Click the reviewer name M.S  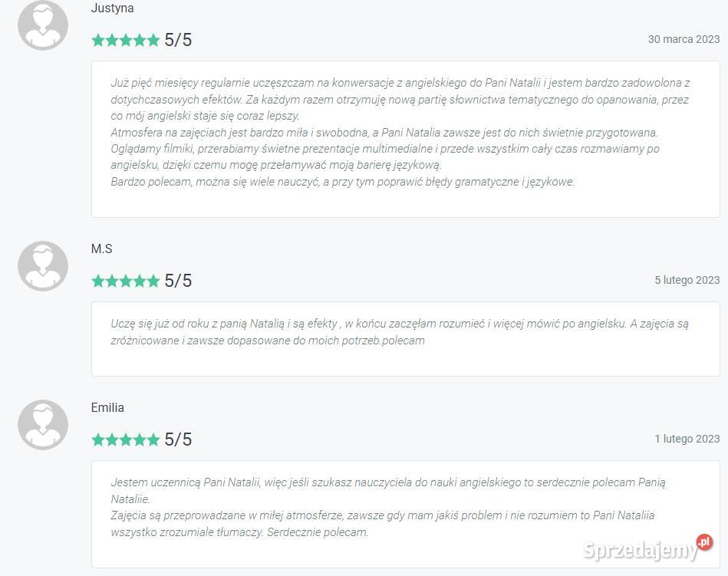102,249
